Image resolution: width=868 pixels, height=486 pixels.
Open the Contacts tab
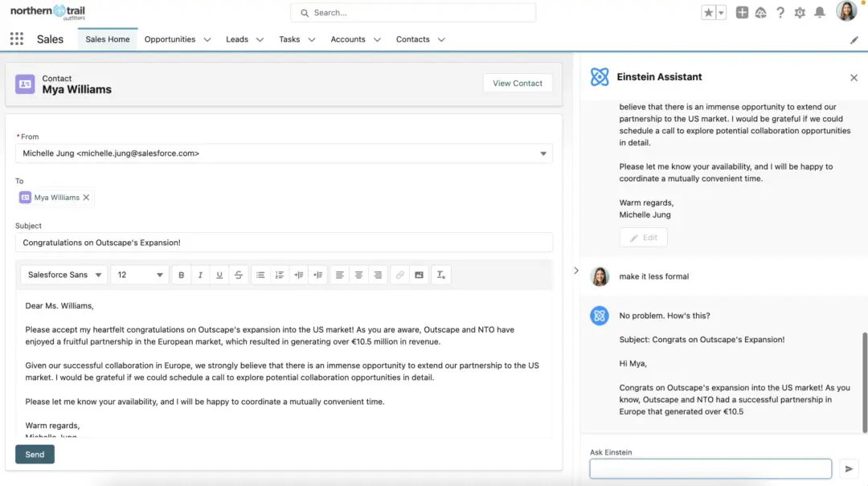412,39
